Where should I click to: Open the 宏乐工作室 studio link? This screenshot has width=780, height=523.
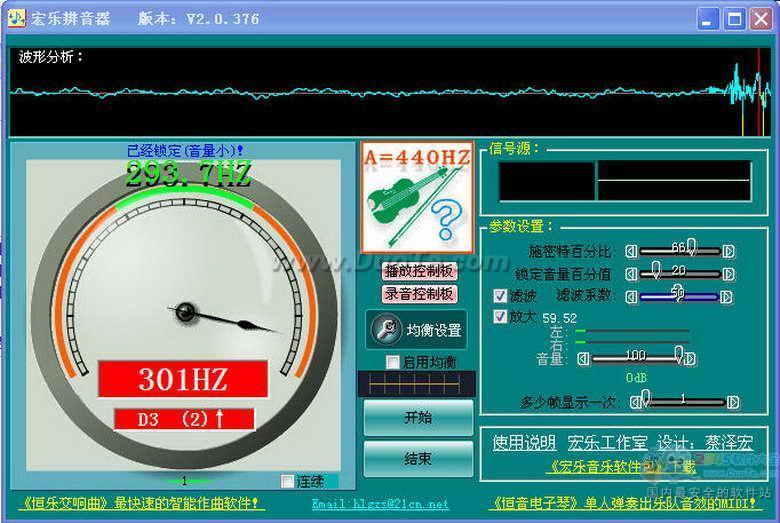[607, 442]
